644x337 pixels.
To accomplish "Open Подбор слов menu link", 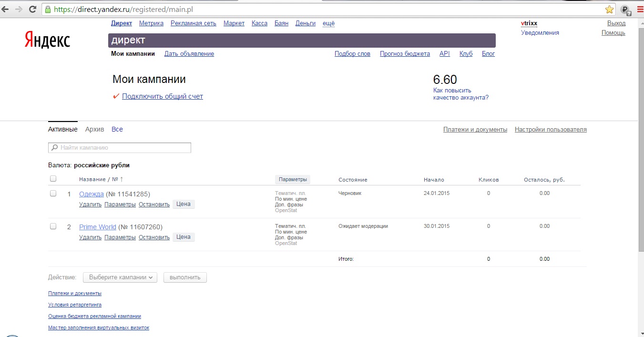I will (x=352, y=53).
